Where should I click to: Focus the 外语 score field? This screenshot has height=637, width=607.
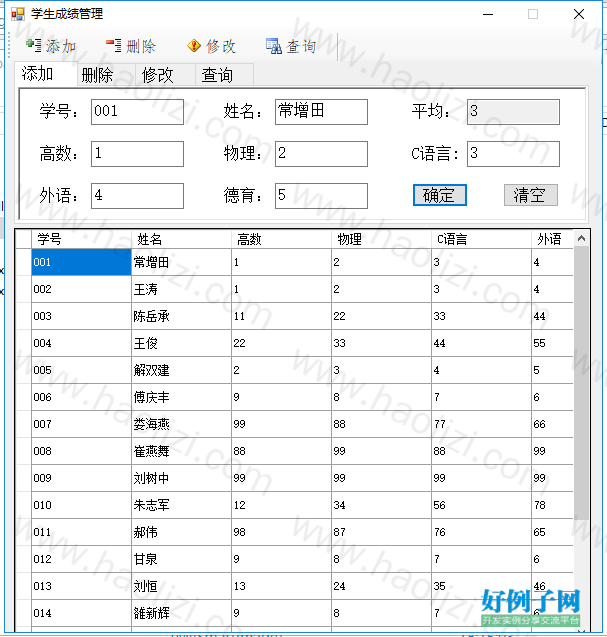(137, 196)
